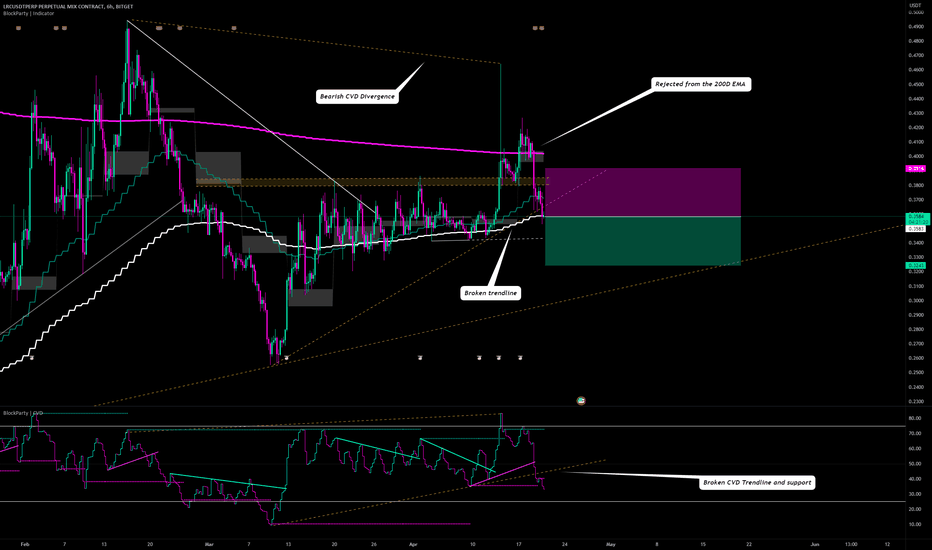Click 50.00 on the CVD axis

coord(915,464)
